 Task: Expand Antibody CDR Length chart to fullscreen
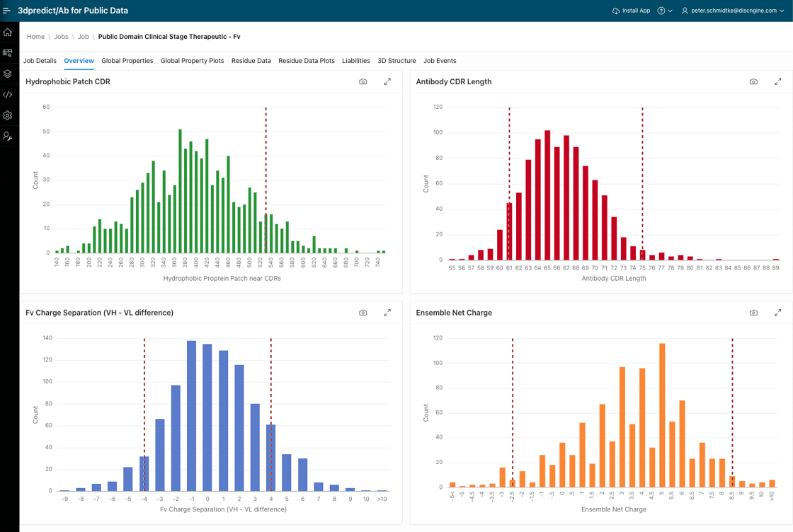click(777, 82)
